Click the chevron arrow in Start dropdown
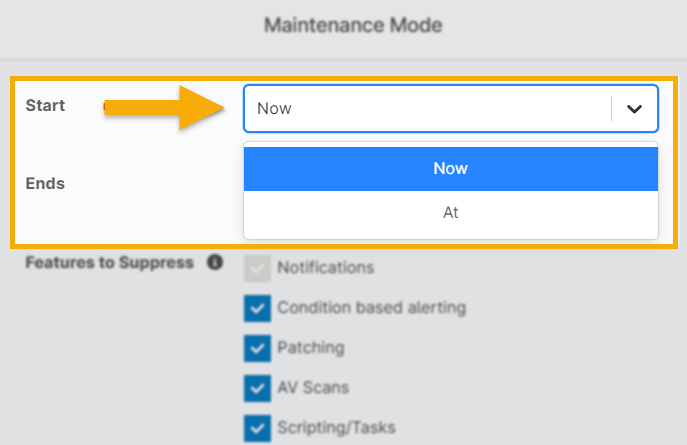687x445 pixels. tap(634, 109)
